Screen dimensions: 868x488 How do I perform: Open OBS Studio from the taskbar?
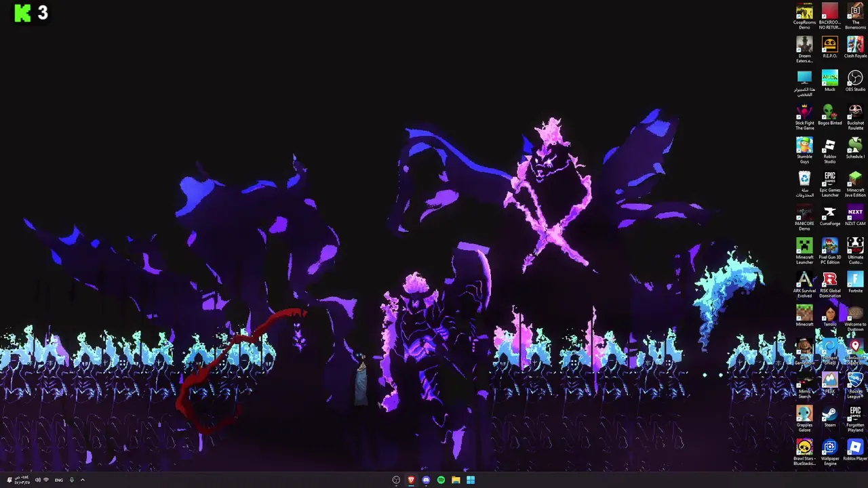[396, 480]
